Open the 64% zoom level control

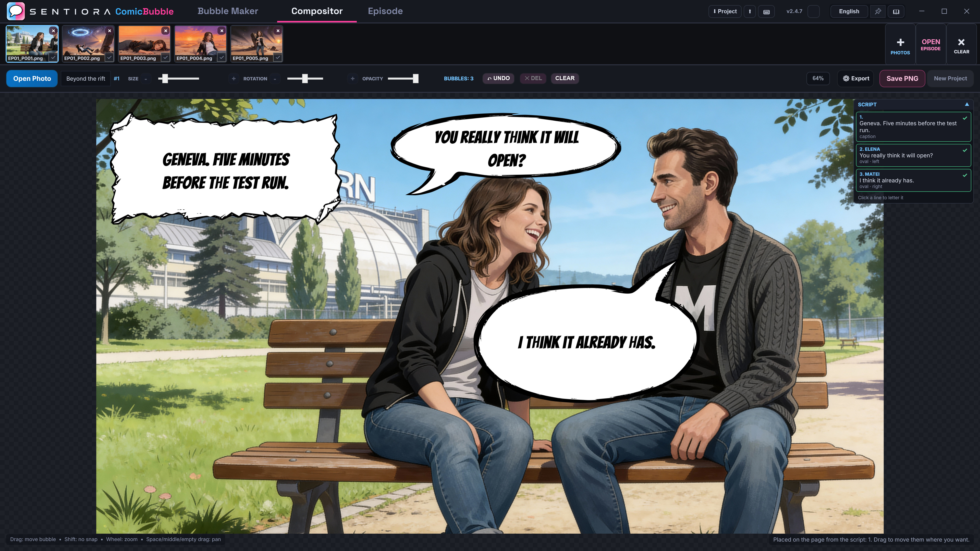click(818, 78)
